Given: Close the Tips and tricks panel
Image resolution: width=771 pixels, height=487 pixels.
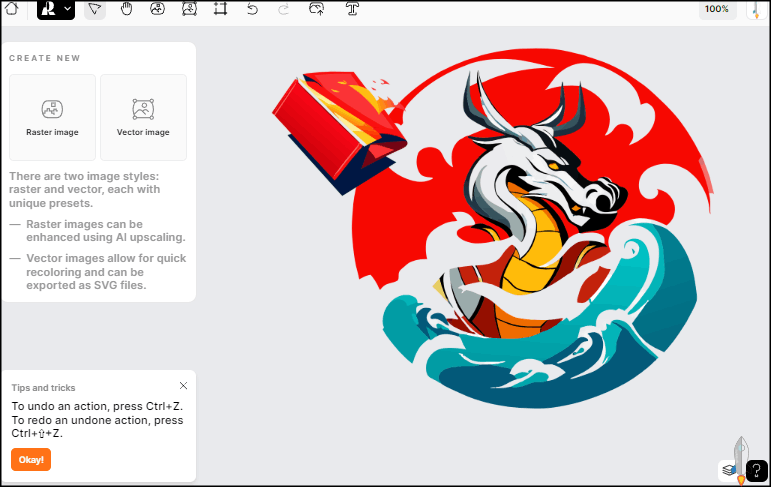Looking at the screenshot, I should [x=183, y=385].
